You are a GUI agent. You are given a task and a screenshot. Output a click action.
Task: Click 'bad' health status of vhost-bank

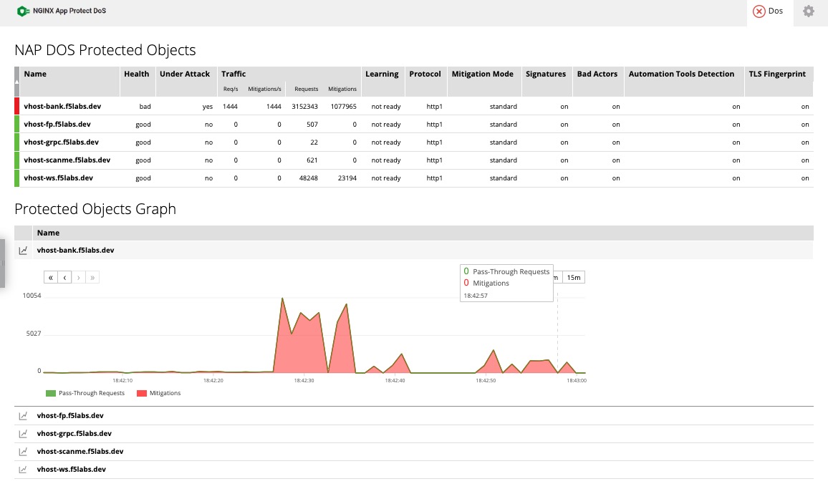145,107
